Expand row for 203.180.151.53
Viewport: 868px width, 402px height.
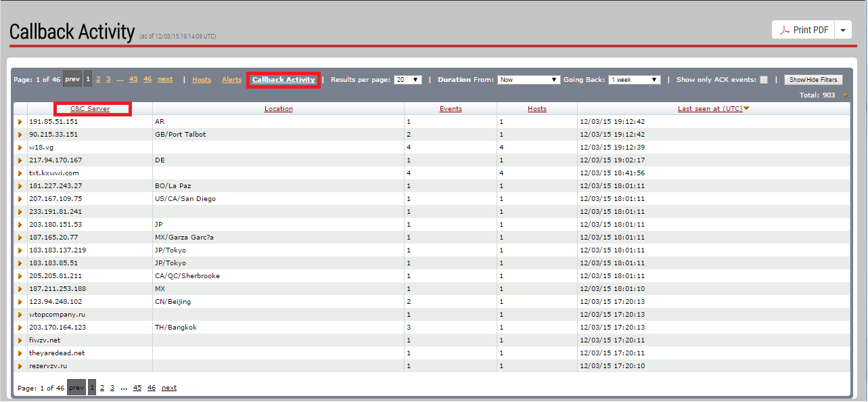[x=20, y=225]
